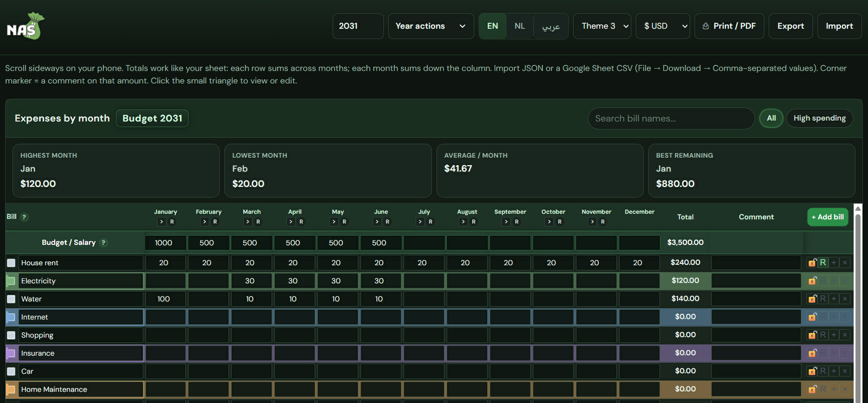
Task: Click the lock icon on Home Maintenance row
Action: coord(812,389)
